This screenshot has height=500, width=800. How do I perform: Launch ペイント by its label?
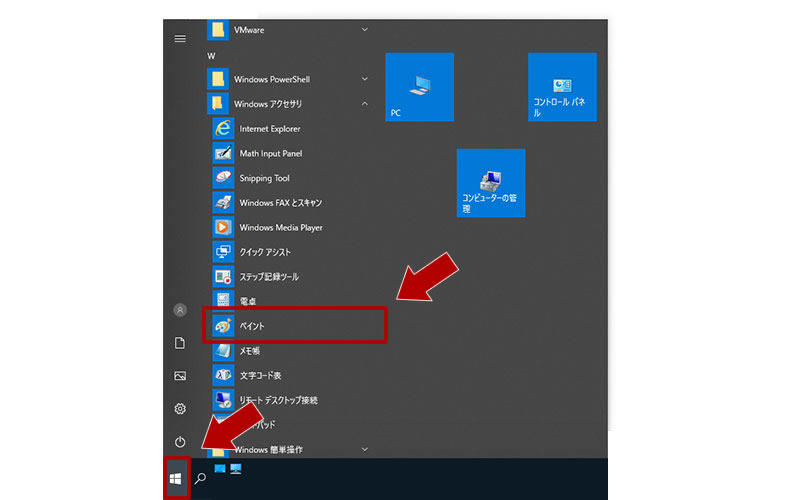click(x=252, y=326)
